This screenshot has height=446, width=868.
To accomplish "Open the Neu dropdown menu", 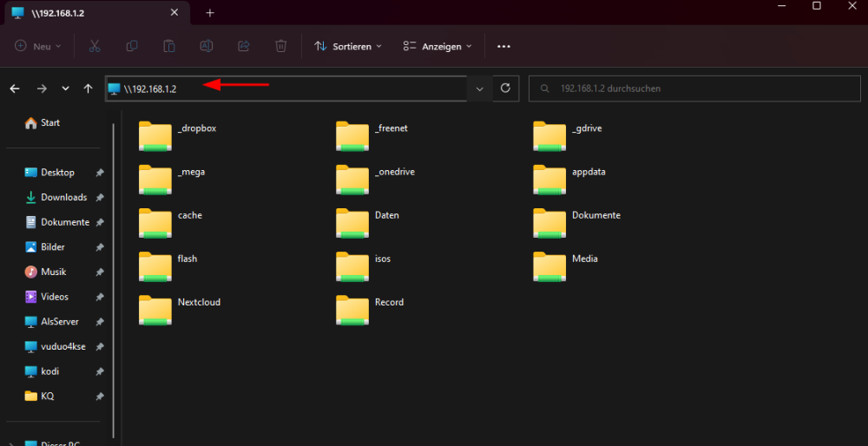I will pyautogui.click(x=37, y=47).
